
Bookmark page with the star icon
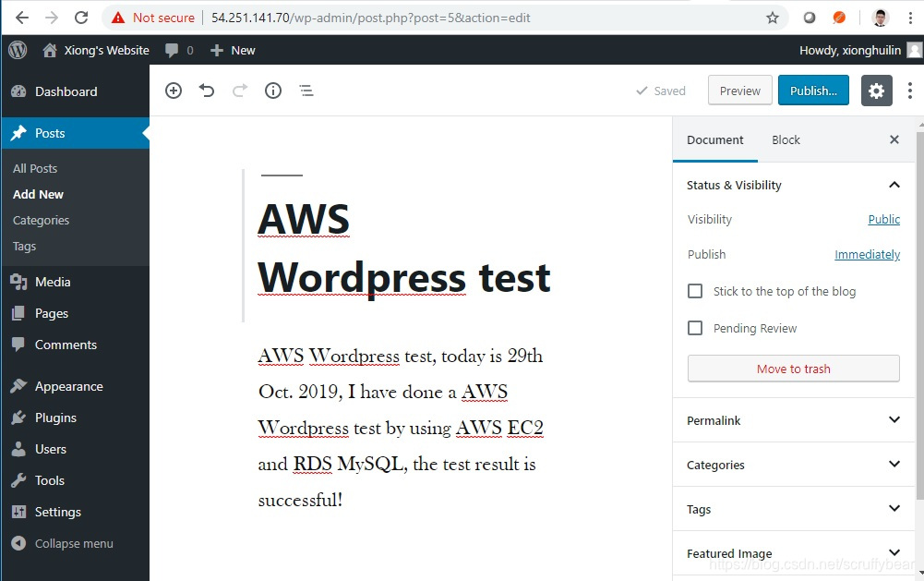point(772,18)
